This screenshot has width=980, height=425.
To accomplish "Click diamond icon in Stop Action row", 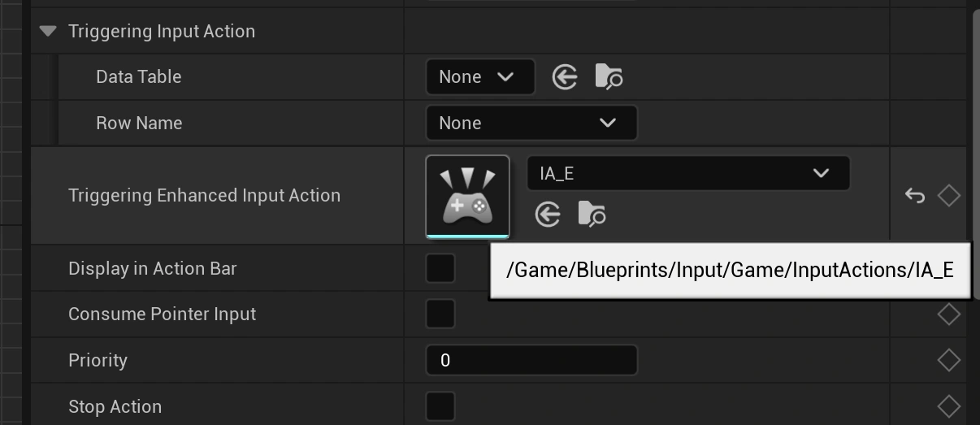I will coord(948,406).
